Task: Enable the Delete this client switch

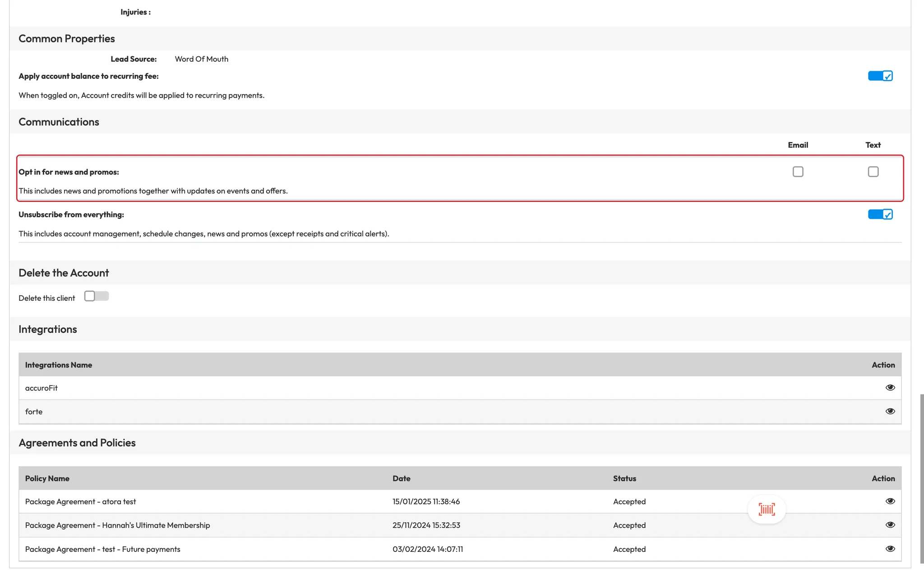Action: 96,296
